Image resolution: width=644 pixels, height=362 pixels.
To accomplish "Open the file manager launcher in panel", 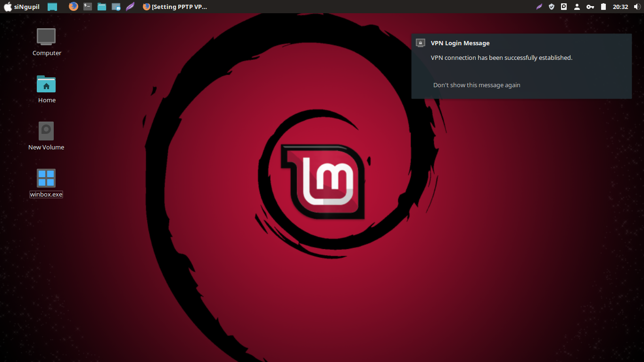I will pyautogui.click(x=102, y=7).
